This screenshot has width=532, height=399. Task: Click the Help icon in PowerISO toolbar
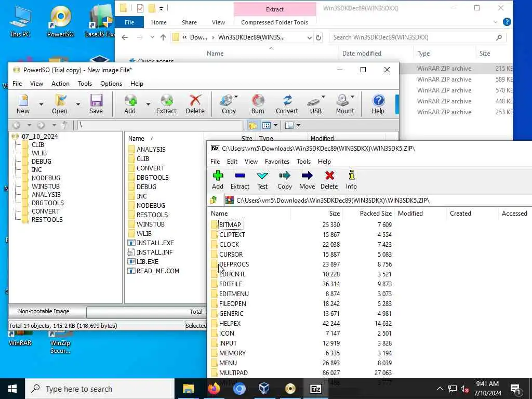pyautogui.click(x=378, y=104)
